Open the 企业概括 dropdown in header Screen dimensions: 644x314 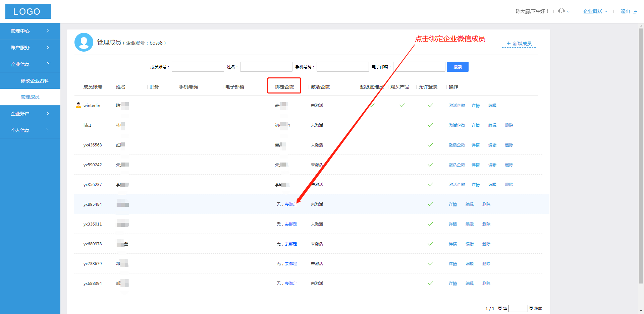pos(595,11)
